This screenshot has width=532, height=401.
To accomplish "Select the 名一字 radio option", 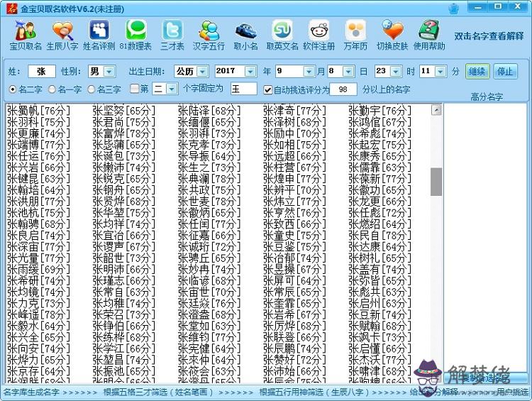I will (x=65, y=89).
